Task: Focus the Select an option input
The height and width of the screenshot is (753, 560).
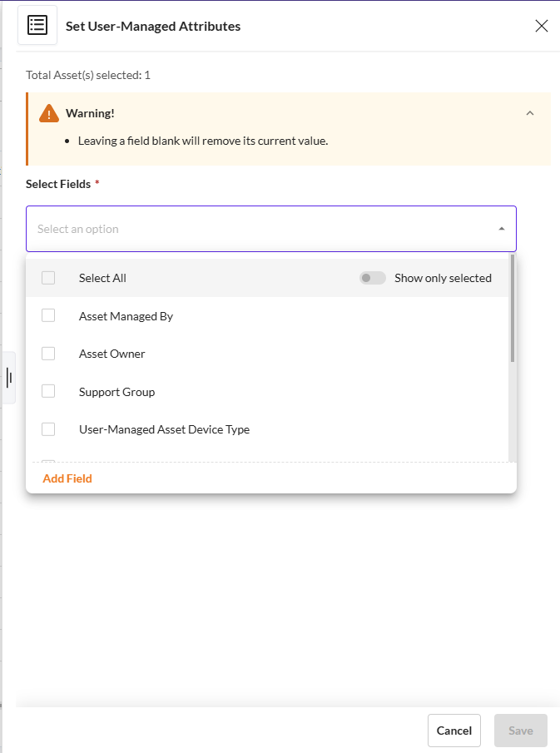Action: coord(271,229)
